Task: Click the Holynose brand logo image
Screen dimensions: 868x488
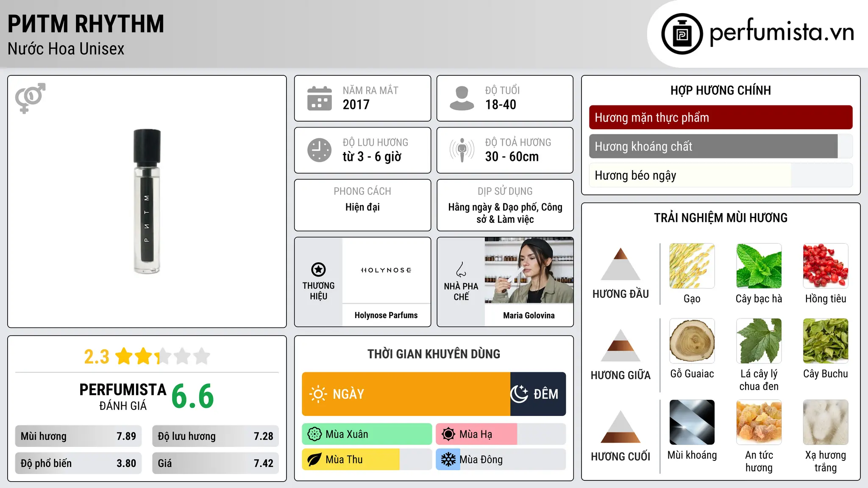Action: pyautogui.click(x=386, y=270)
